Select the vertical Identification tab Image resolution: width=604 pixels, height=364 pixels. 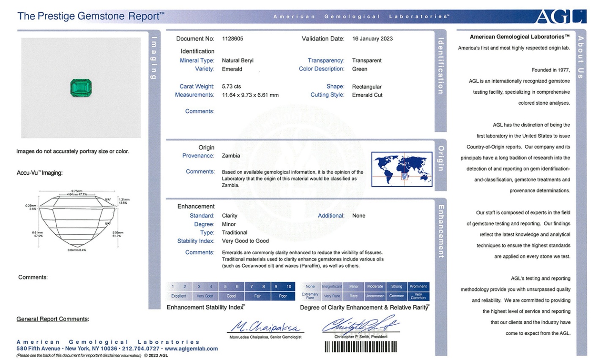[440, 66]
